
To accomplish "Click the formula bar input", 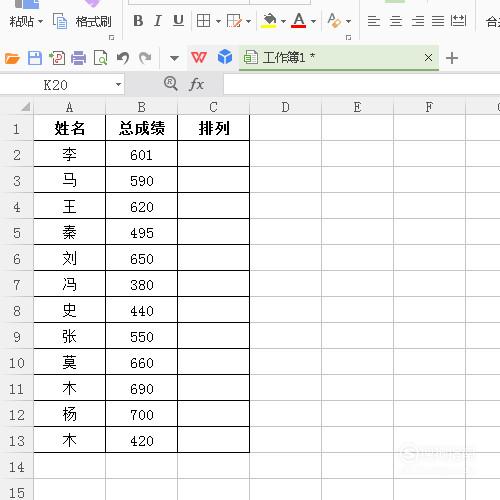I will (362, 85).
